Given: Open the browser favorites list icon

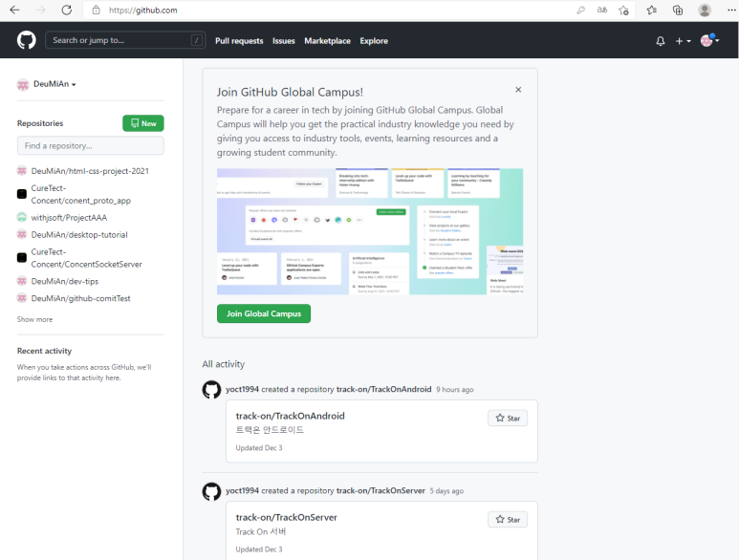Looking at the screenshot, I should (x=651, y=10).
